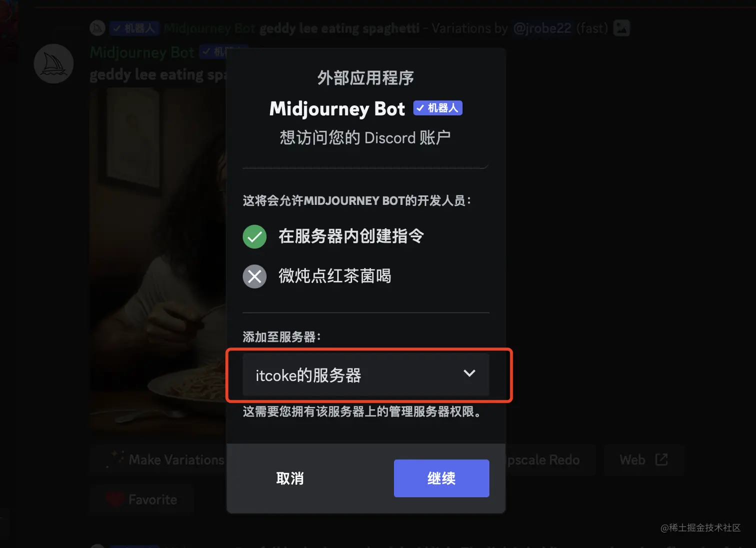Click the red heart Favorite icon
756x548 pixels.
(x=115, y=499)
